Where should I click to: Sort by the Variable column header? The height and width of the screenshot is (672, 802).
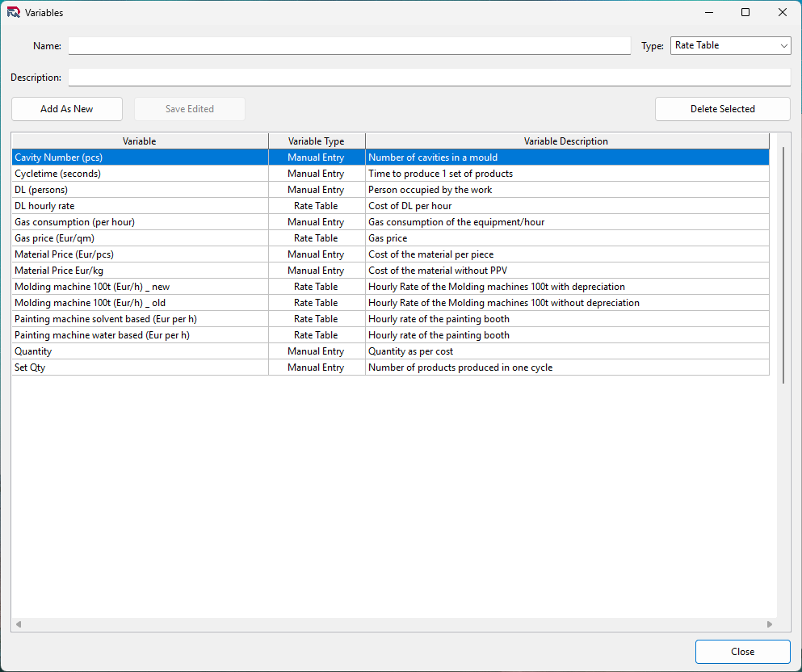pos(140,141)
